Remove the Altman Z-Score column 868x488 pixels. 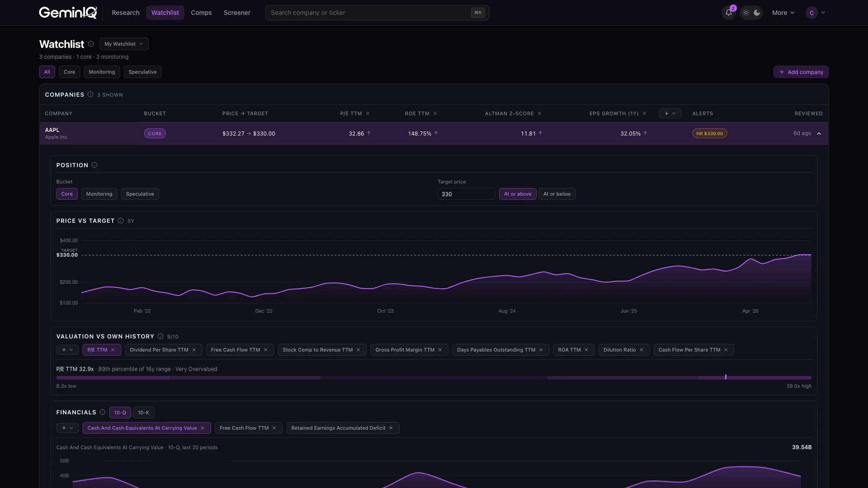pyautogui.click(x=539, y=113)
